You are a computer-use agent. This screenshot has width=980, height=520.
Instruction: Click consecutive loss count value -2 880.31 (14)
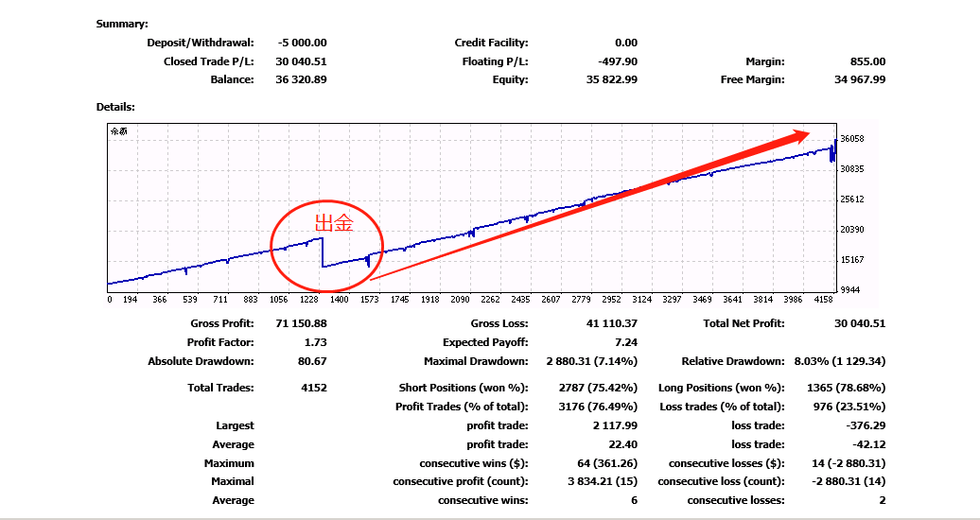[849, 481]
